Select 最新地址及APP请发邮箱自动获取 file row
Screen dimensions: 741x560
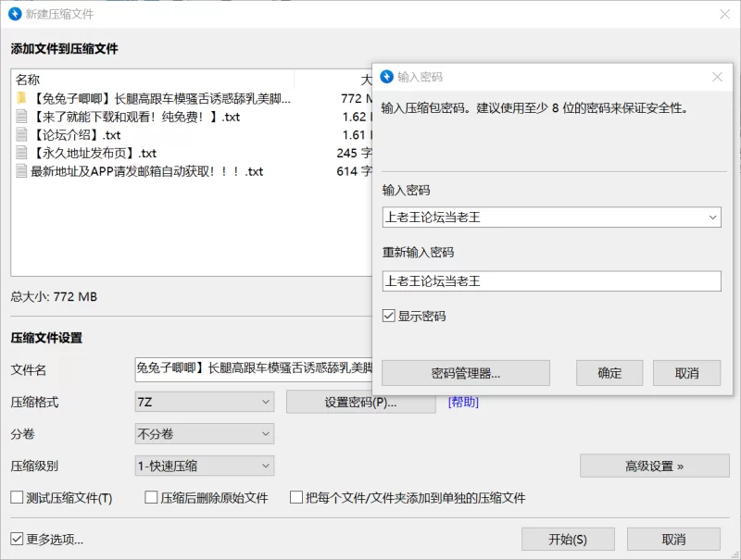click(147, 171)
